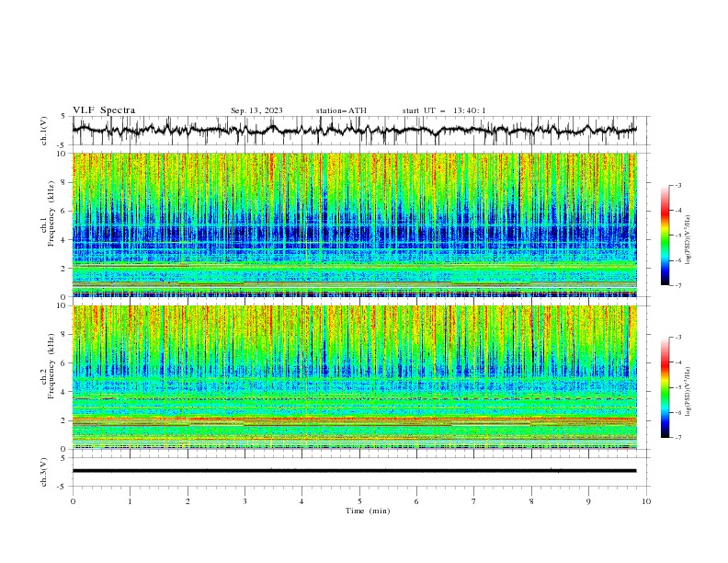Click the "start UT = 13:40: 1" text
728x563 pixels.
[x=444, y=110]
